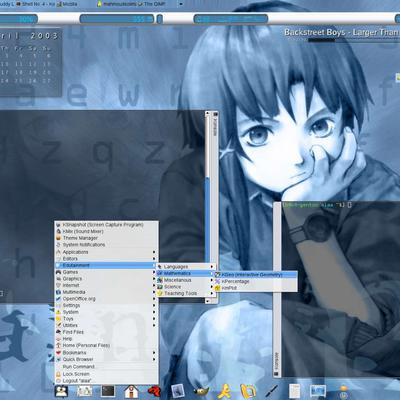The width and height of the screenshot is (400, 400).
Task: Expand the Toys submenu
Action: [x=106, y=319]
